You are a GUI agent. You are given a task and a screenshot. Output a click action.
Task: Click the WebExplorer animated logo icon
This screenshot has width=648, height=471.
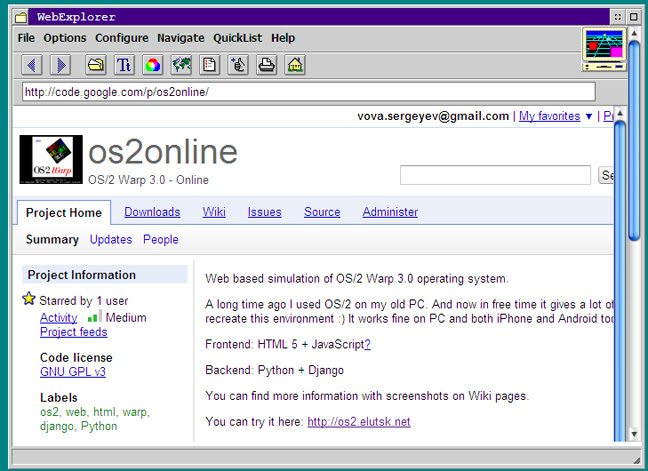coord(604,49)
